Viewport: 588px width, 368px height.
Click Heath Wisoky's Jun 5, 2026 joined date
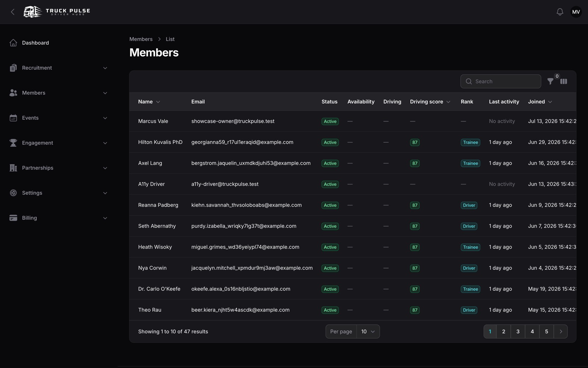[x=552, y=247]
